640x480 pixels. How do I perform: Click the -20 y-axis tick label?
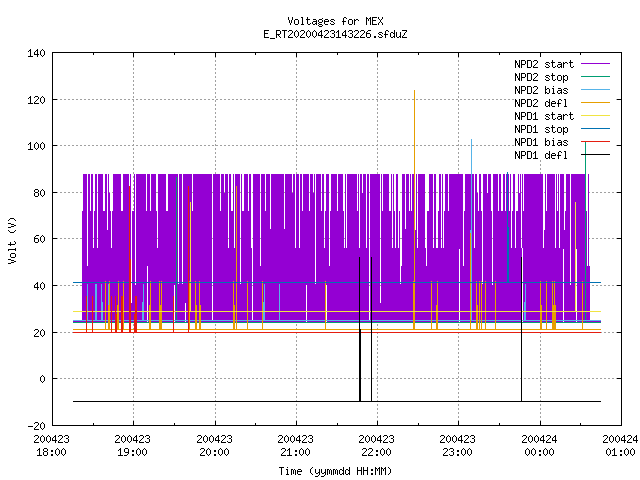click(36, 426)
